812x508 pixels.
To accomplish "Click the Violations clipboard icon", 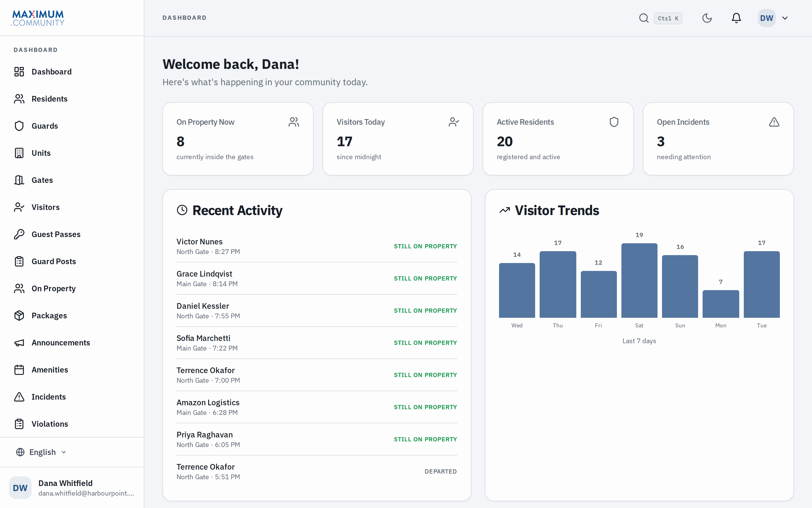I will click(19, 424).
